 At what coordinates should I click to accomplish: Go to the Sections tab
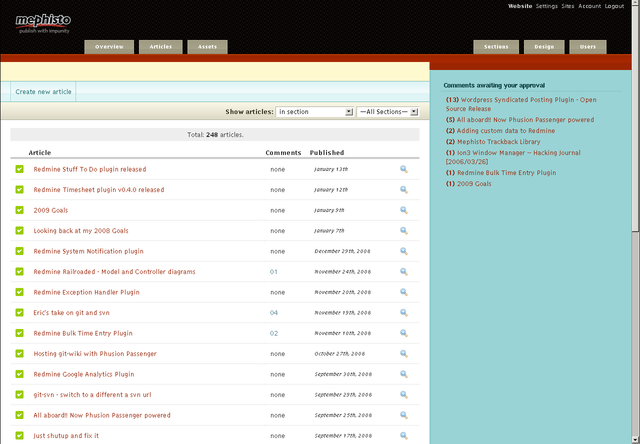(496, 47)
